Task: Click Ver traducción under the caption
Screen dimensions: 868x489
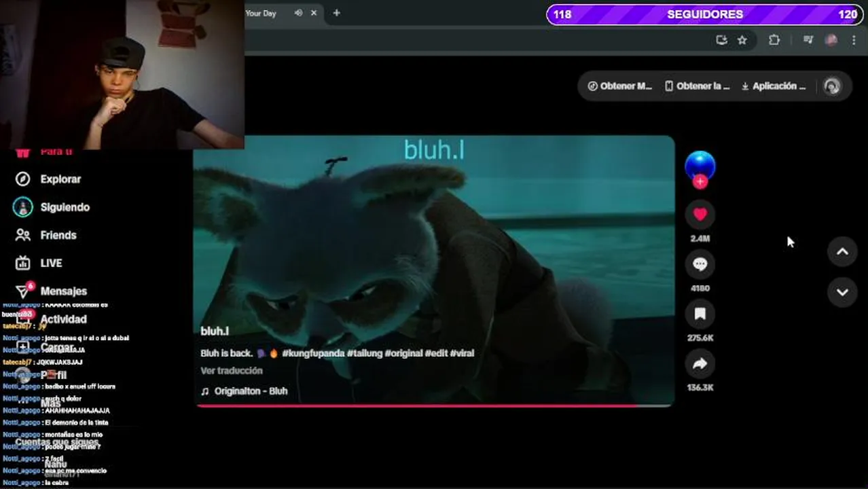Action: pos(232,370)
